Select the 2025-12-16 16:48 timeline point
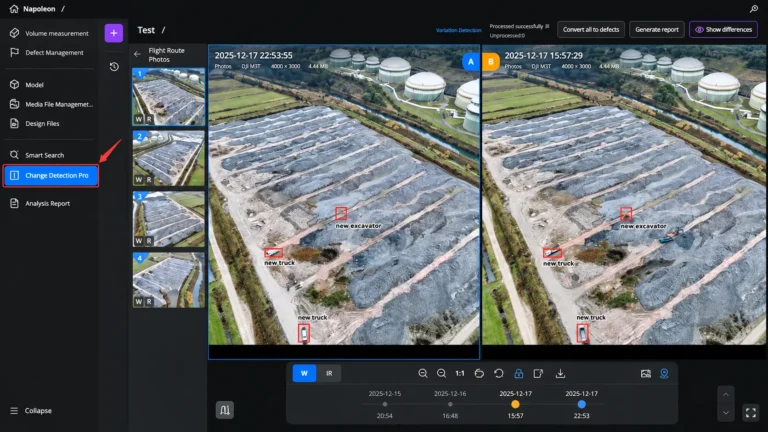 pyautogui.click(x=450, y=405)
